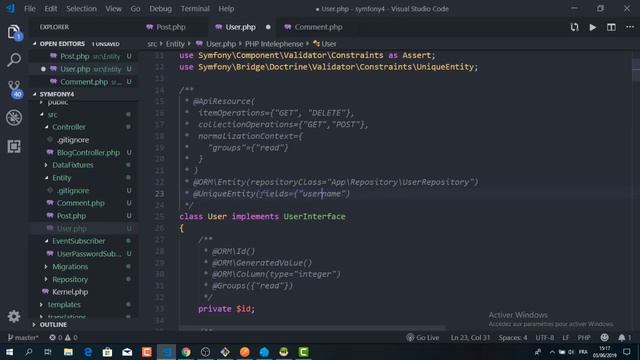
Task: Open the Go menu
Action: click(x=135, y=9)
